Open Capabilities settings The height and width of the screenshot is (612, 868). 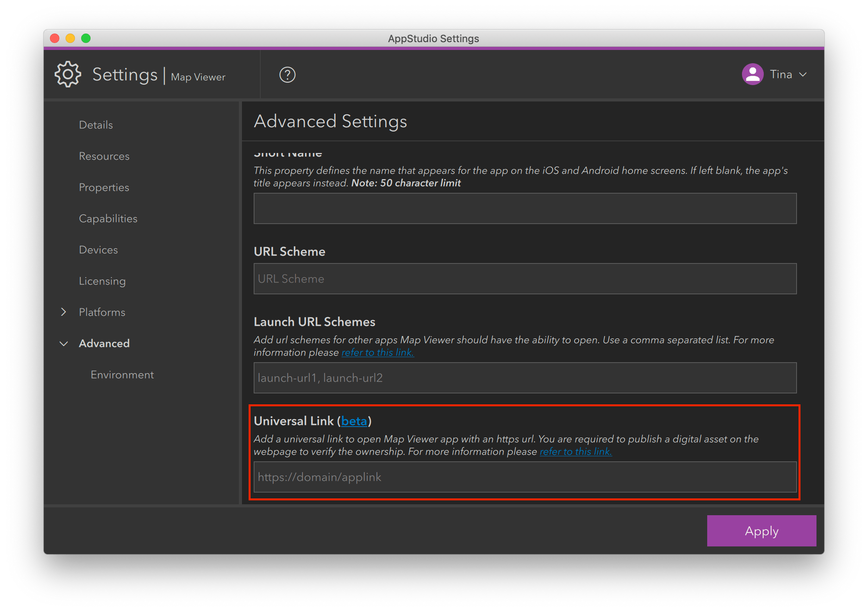click(x=108, y=219)
